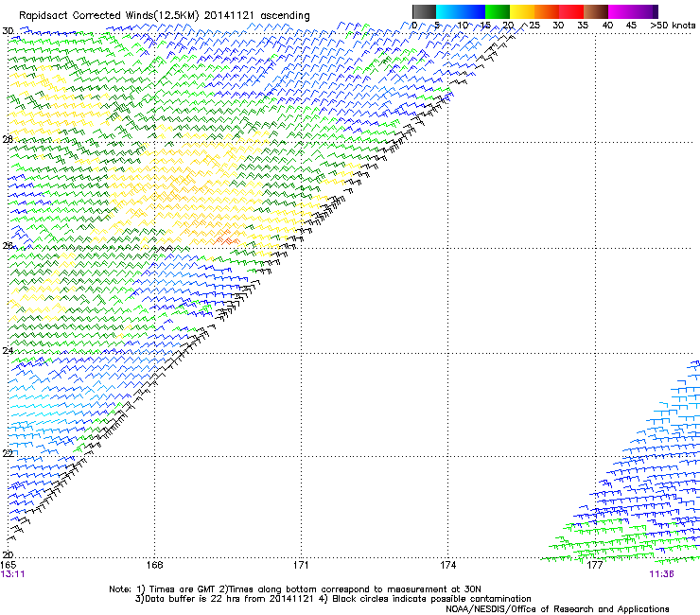The image size is (700, 615).
Task: Click the longitude label '168'
Action: (154, 565)
